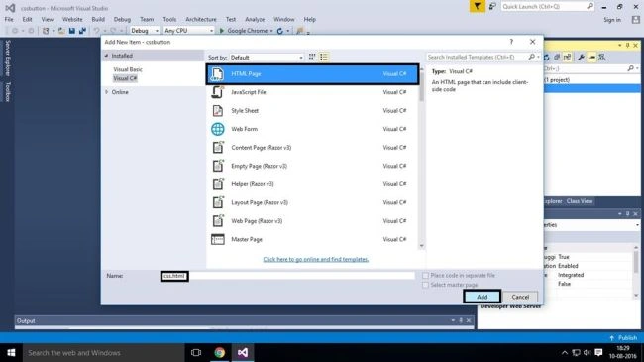
Task: Choose Layout Page (Razor v3) icon
Action: [217, 202]
